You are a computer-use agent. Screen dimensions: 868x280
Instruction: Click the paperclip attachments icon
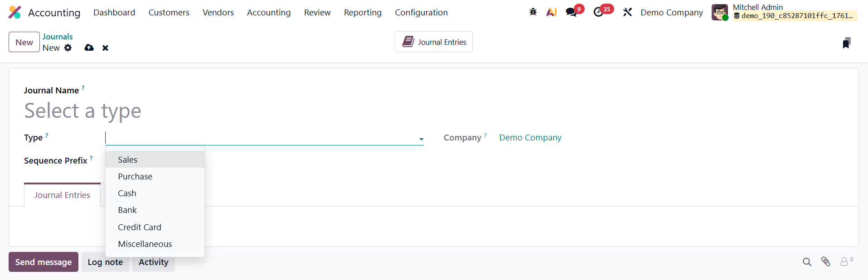coord(825,261)
